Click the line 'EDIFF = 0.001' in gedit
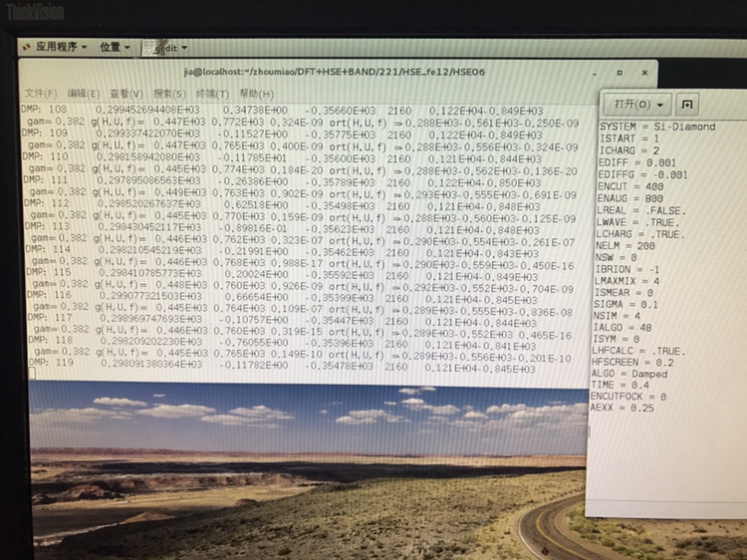Screen dimensions: 747x560 [x=637, y=162]
